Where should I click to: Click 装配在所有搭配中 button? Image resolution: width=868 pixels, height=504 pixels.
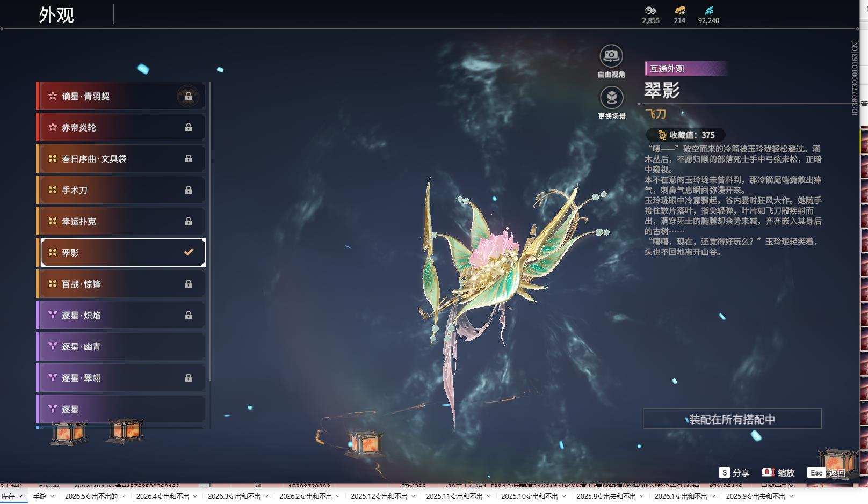(732, 419)
